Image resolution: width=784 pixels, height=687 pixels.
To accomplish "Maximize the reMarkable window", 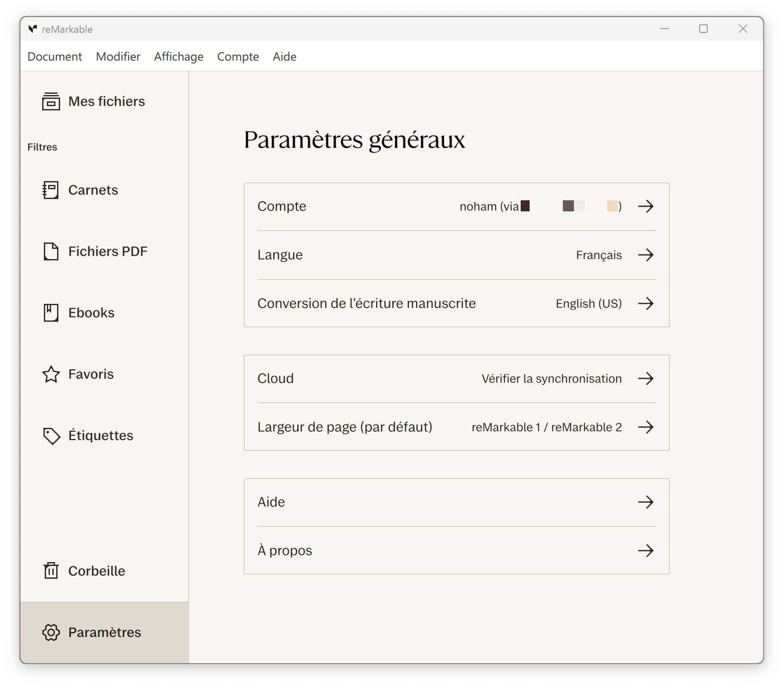I will pos(703,29).
